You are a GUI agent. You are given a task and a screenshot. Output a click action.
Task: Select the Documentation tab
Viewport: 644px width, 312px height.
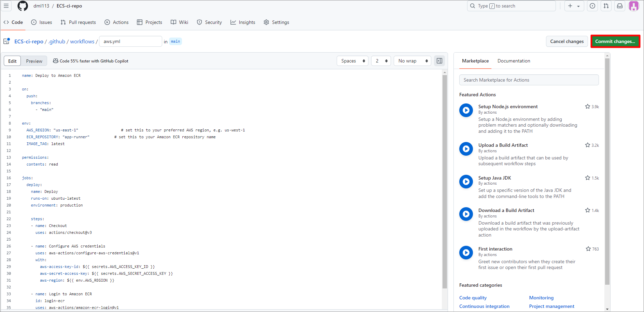click(x=514, y=61)
